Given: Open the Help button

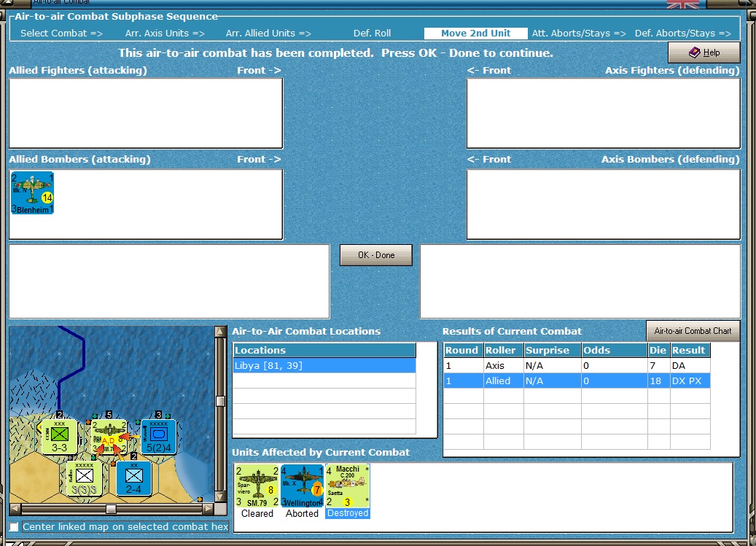Looking at the screenshot, I should point(704,52).
